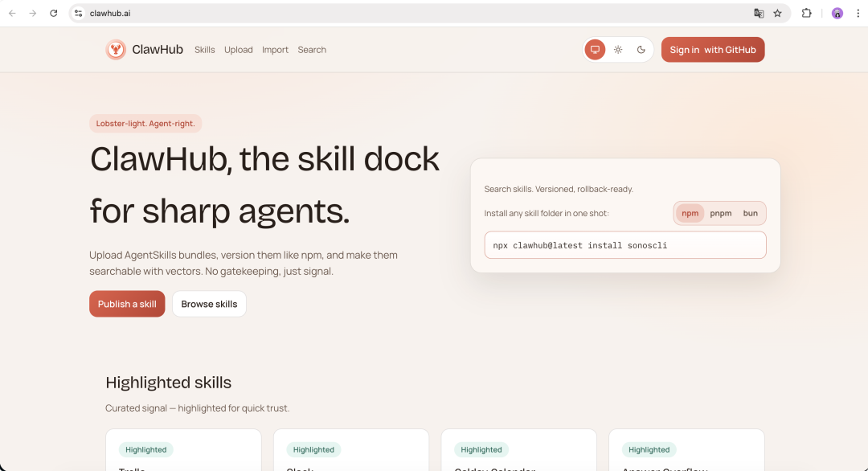The image size is (868, 471).
Task: Go forward with browser forward arrow
Action: pyautogui.click(x=33, y=14)
